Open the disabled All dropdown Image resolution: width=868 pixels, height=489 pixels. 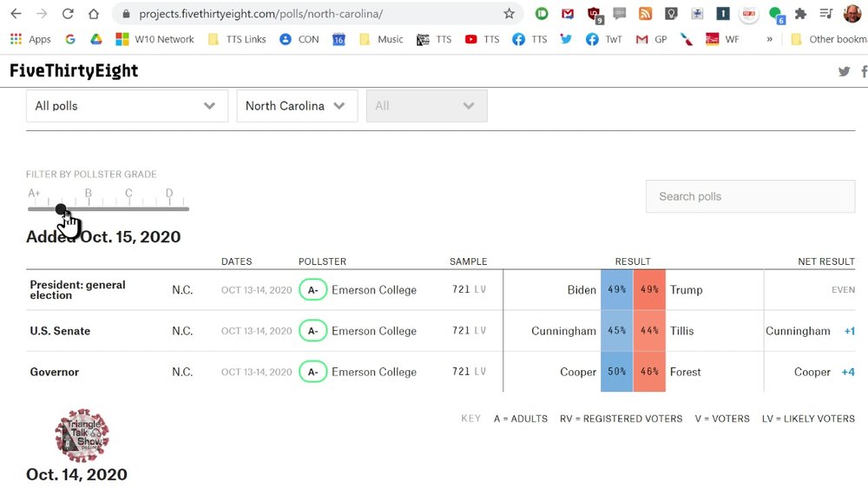[x=426, y=106]
